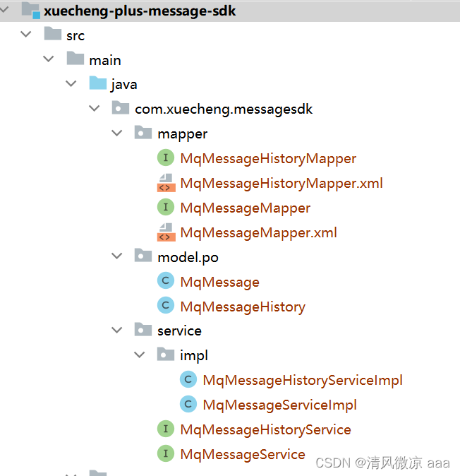Screen dimensions: 460x476
Task: Click the impl package icon
Action: pyautogui.click(x=166, y=354)
